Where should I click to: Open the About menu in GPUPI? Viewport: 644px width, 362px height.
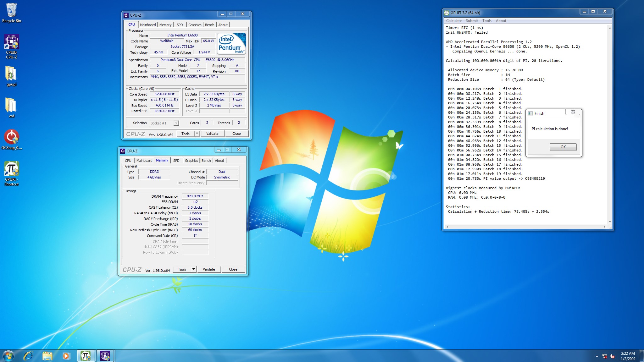coord(501,21)
